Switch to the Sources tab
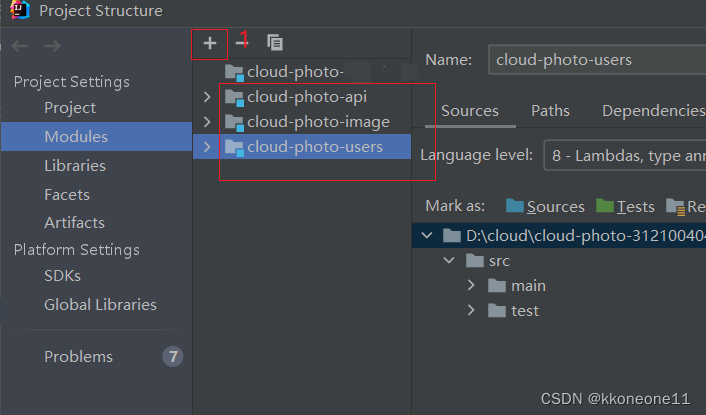The image size is (706, 415). pos(470,111)
